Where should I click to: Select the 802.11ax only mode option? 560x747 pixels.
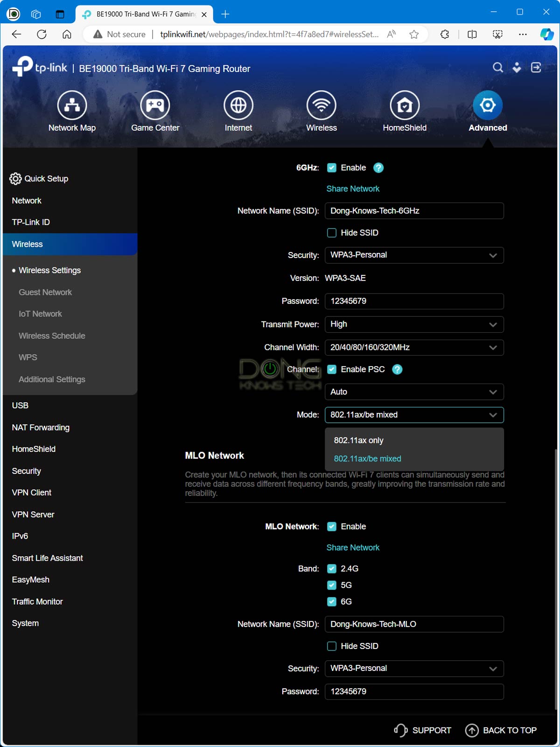[414, 440]
